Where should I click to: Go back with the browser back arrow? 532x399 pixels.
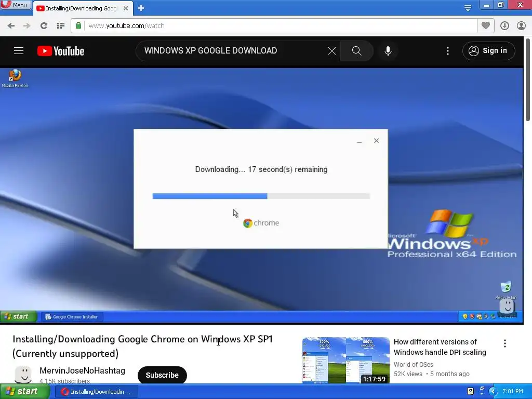click(11, 26)
